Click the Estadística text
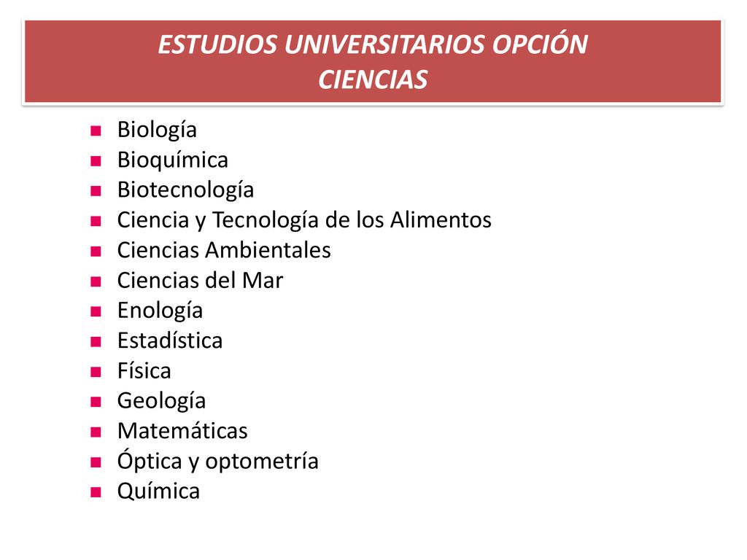 170,341
